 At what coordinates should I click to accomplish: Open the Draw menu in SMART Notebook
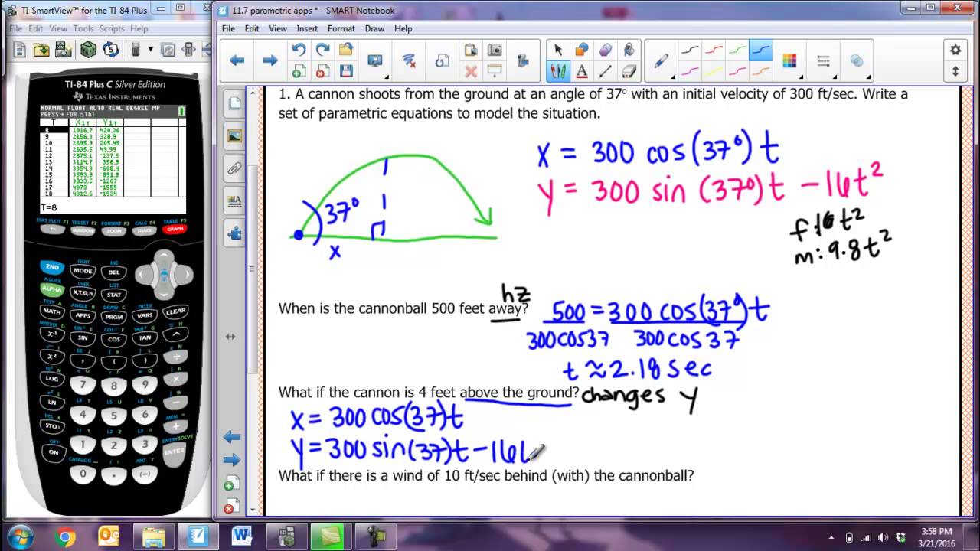point(374,28)
